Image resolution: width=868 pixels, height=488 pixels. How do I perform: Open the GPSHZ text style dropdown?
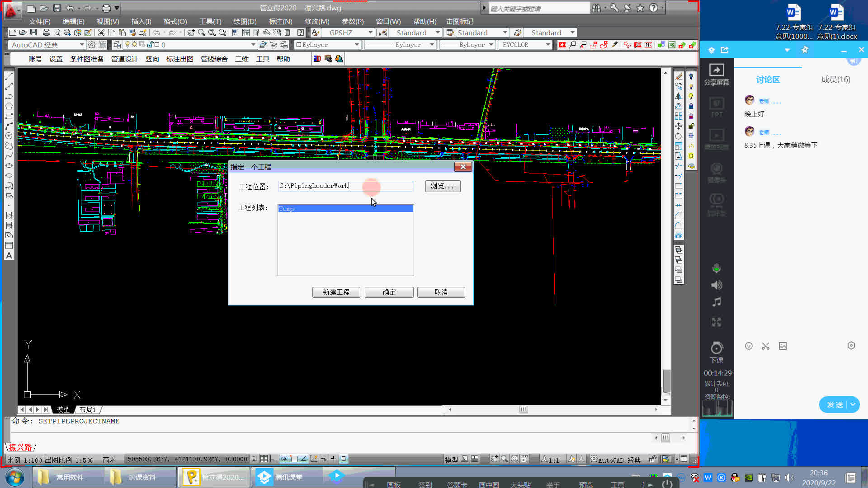370,33
